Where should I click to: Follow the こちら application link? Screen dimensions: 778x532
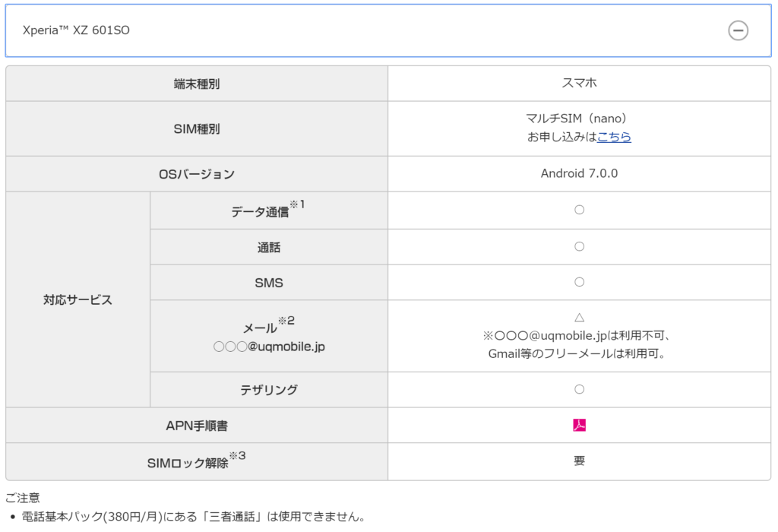(x=614, y=137)
